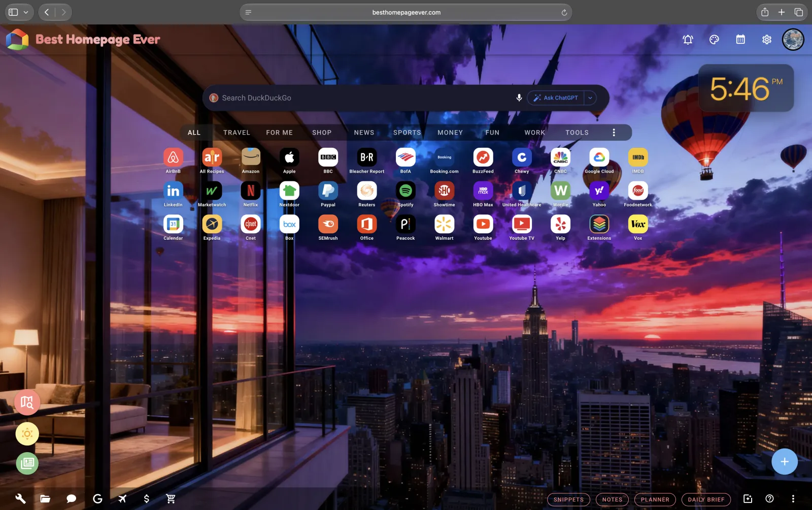Select the NEWS category tab

[x=364, y=133]
